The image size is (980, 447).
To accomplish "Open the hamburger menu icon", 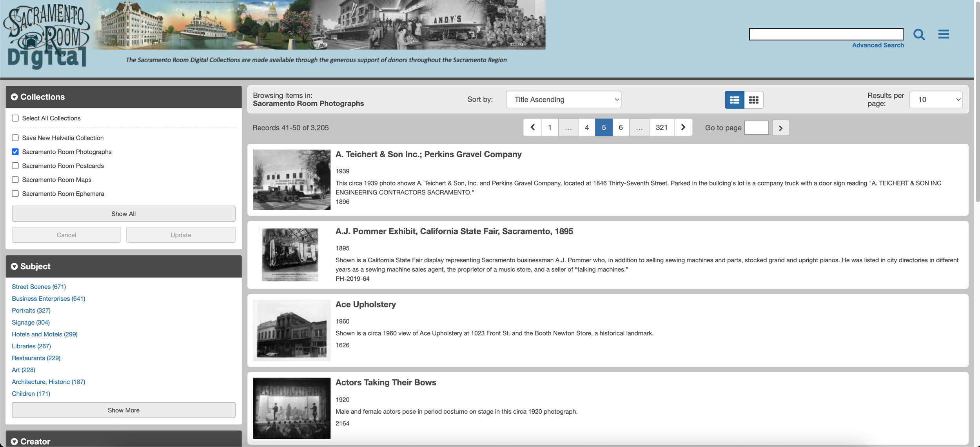I will tap(943, 35).
